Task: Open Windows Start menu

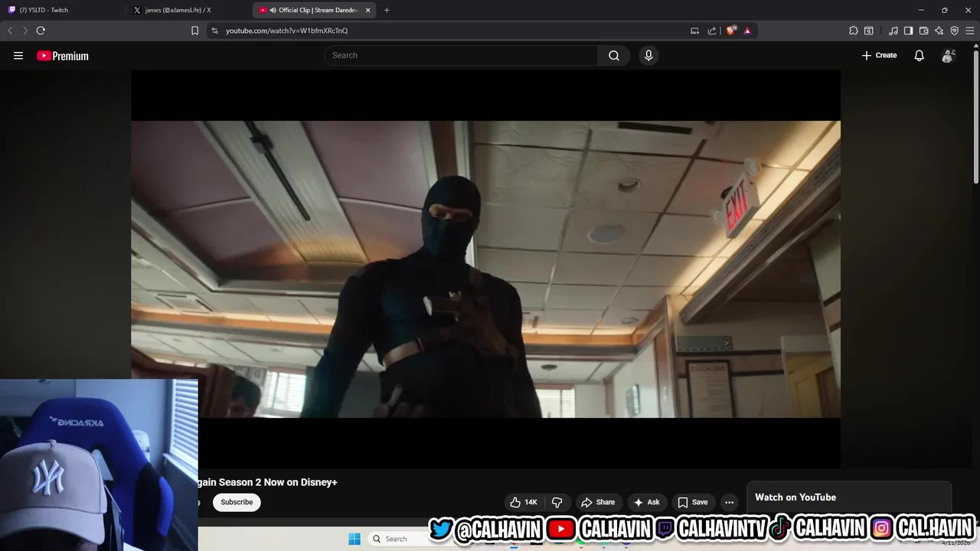Action: pyautogui.click(x=354, y=539)
